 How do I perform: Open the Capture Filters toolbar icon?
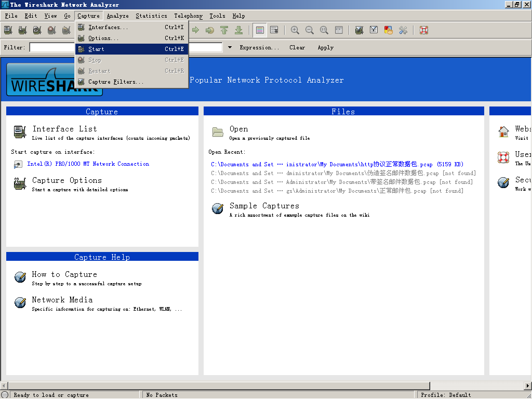point(359,30)
